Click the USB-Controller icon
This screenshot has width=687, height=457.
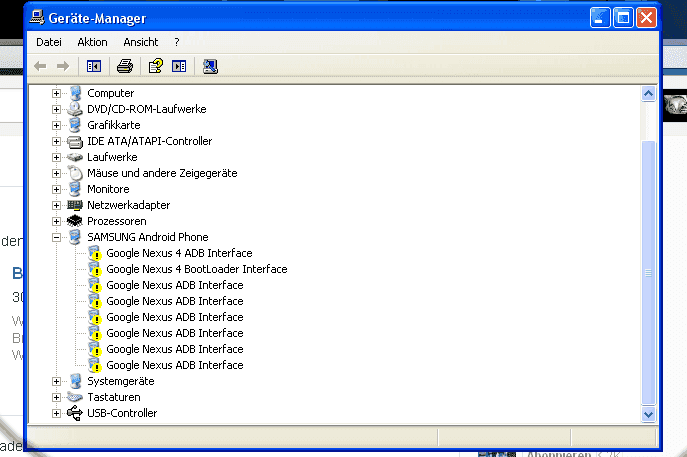pos(75,413)
